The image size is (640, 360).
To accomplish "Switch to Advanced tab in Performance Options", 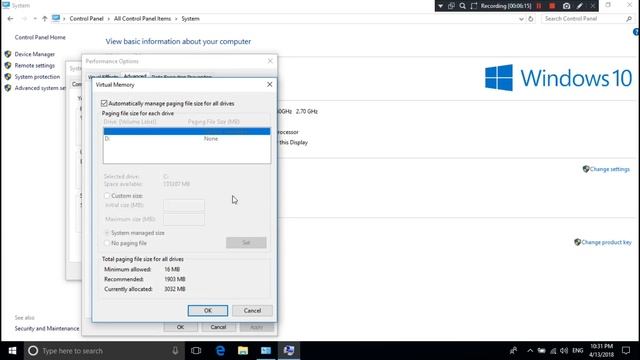I will click(x=135, y=76).
